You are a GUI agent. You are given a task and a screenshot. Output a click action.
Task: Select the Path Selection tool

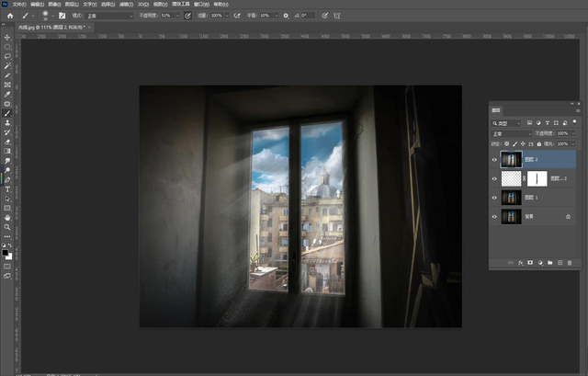point(7,199)
